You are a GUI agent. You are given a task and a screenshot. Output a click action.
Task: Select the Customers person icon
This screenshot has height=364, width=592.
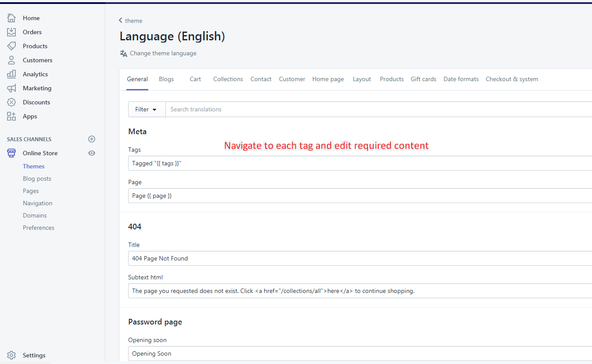tap(11, 60)
